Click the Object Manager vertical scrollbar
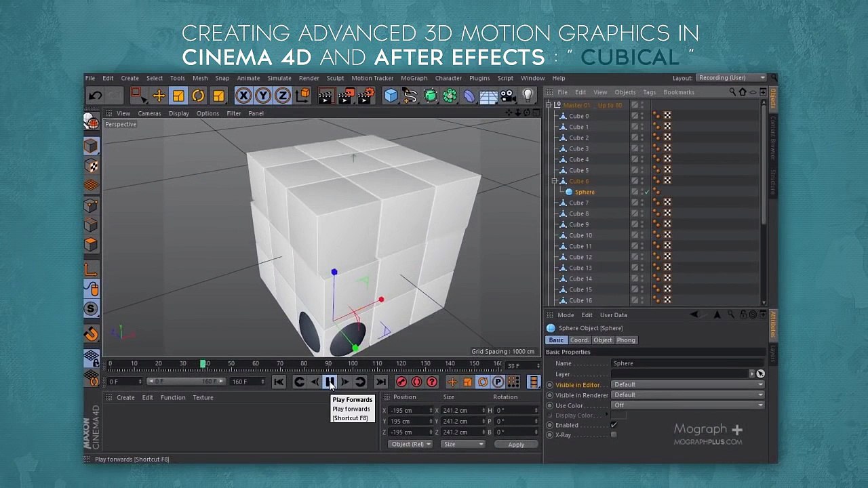868x488 pixels. click(764, 163)
